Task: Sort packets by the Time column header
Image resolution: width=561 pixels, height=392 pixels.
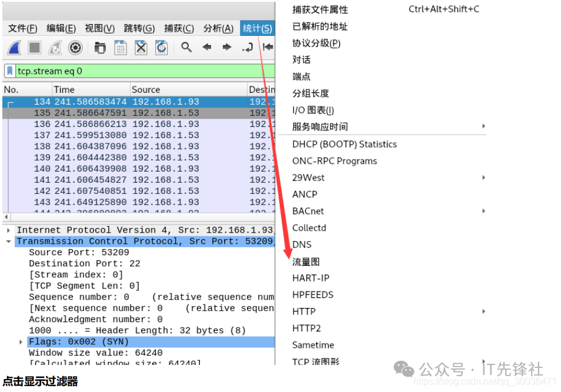Action: [x=64, y=89]
